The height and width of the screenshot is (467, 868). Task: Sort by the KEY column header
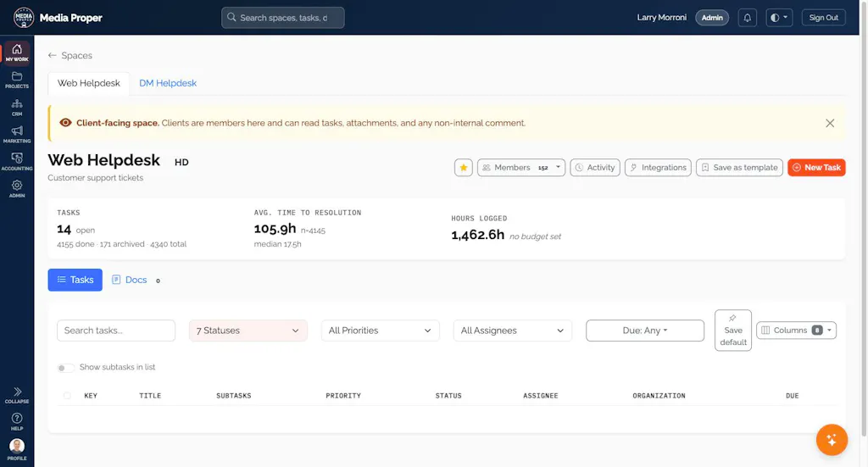(91, 396)
